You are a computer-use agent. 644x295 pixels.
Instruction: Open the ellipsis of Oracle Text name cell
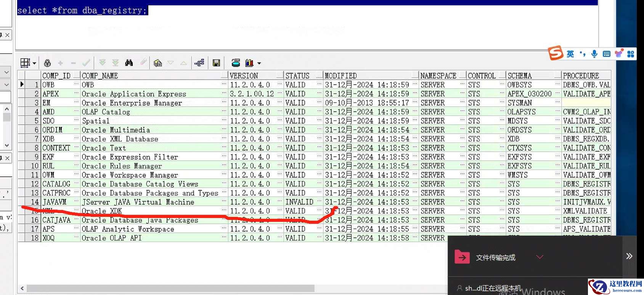coord(224,147)
